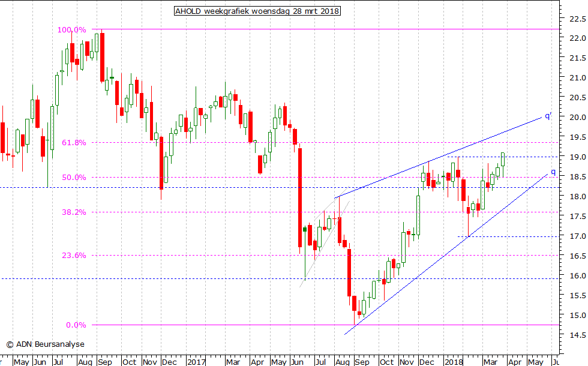588x366 pixels.
Task: Click the '23.6%' Fibonacci label
Action: click(x=74, y=256)
